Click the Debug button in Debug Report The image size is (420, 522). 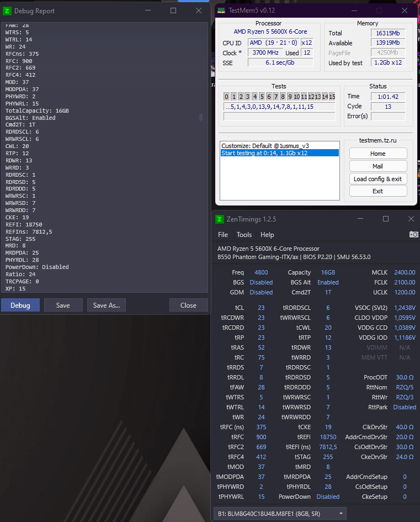click(x=20, y=305)
